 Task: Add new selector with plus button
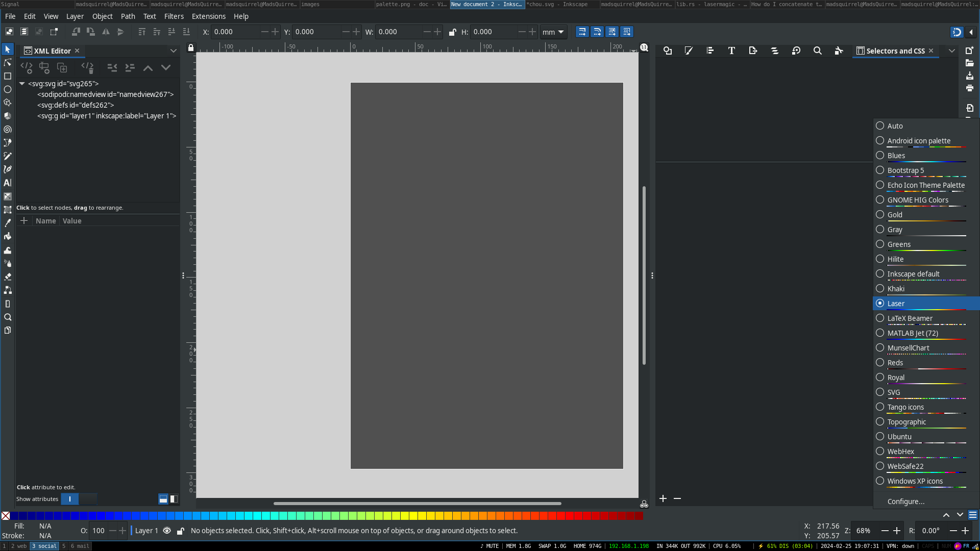pos(663,498)
